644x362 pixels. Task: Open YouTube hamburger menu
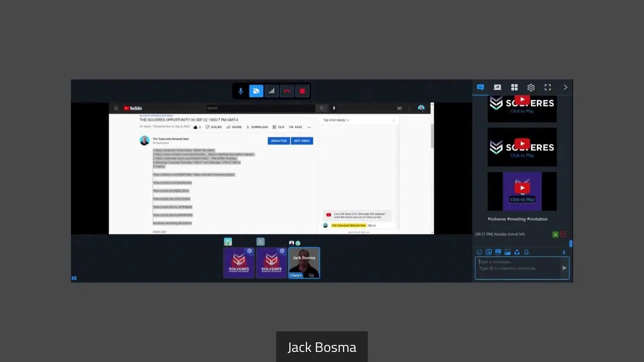pos(116,108)
